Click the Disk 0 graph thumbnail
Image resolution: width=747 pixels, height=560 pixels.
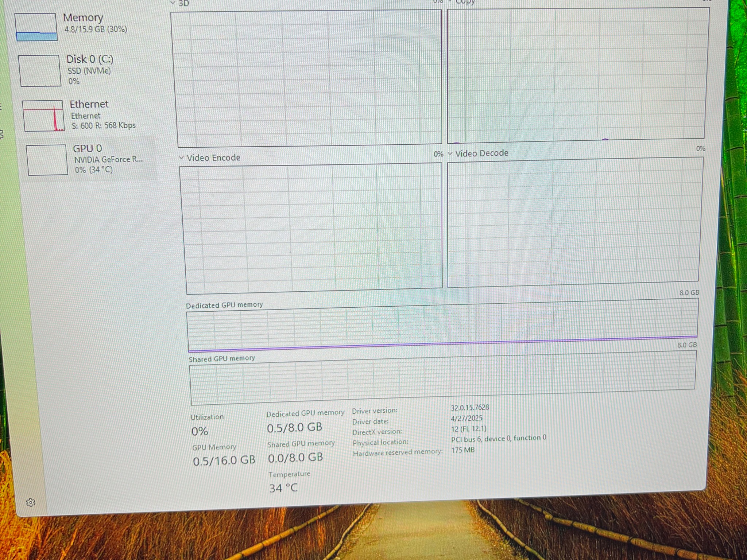[40, 70]
